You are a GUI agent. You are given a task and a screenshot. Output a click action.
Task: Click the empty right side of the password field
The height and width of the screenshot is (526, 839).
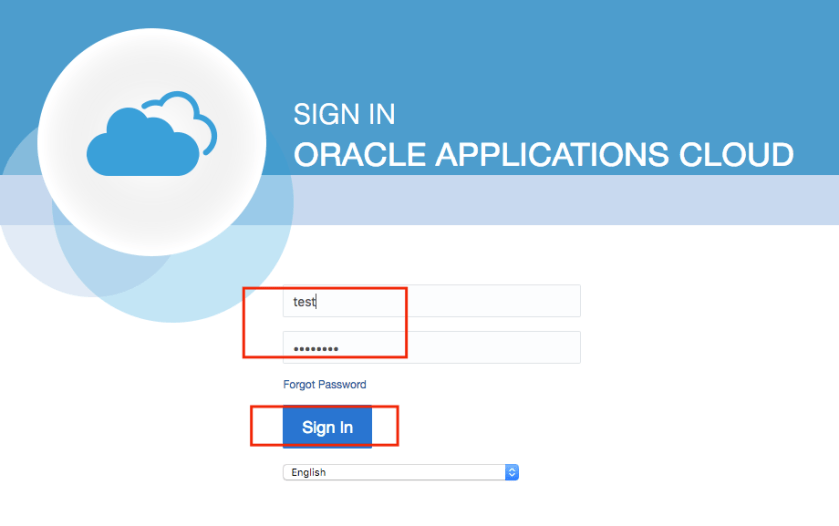tap(520, 348)
